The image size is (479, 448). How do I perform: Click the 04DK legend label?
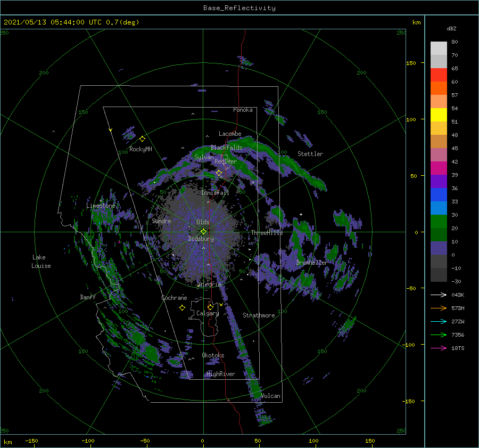tap(458, 295)
